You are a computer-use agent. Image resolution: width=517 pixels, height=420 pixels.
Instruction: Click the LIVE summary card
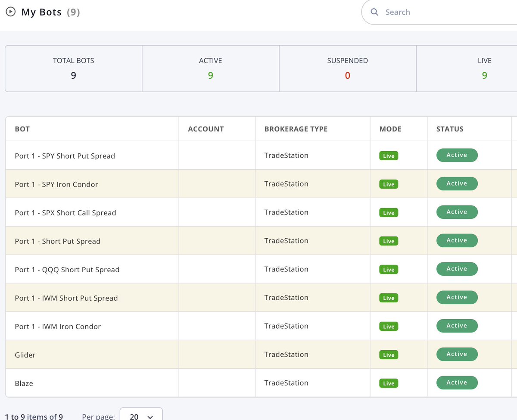[x=467, y=68]
